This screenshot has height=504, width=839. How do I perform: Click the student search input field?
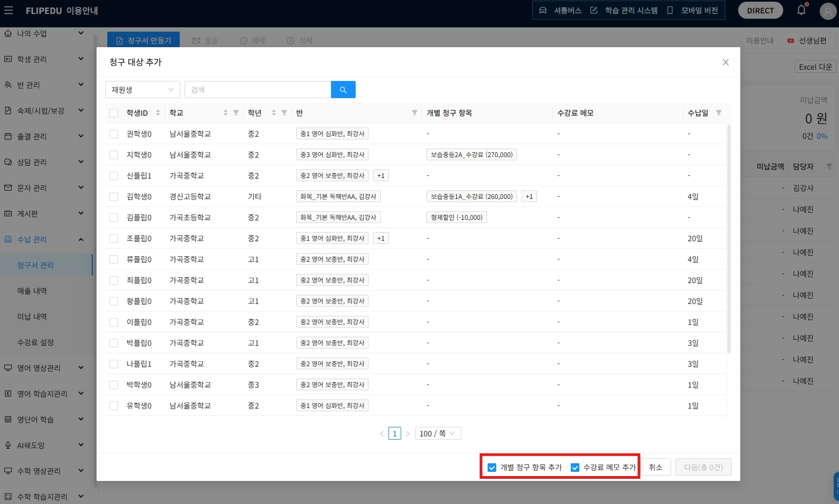pyautogui.click(x=257, y=90)
